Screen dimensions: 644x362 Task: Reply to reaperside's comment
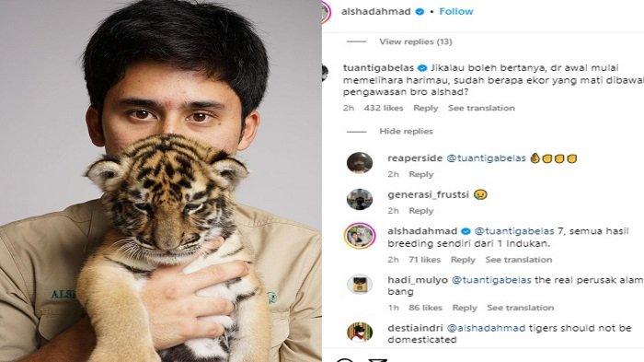421,174
